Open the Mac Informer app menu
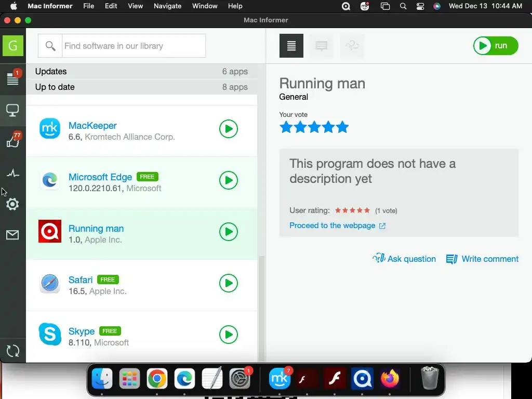The image size is (532, 399). (x=50, y=6)
